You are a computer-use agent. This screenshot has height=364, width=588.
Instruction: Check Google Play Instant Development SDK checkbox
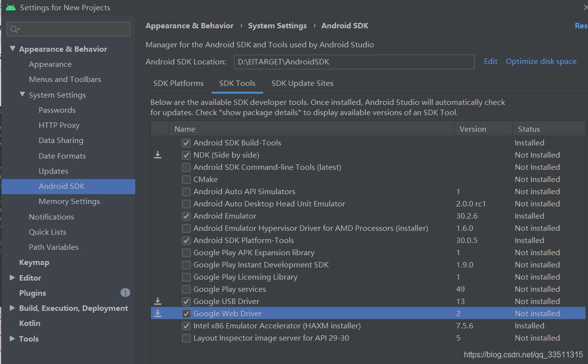[x=186, y=265]
